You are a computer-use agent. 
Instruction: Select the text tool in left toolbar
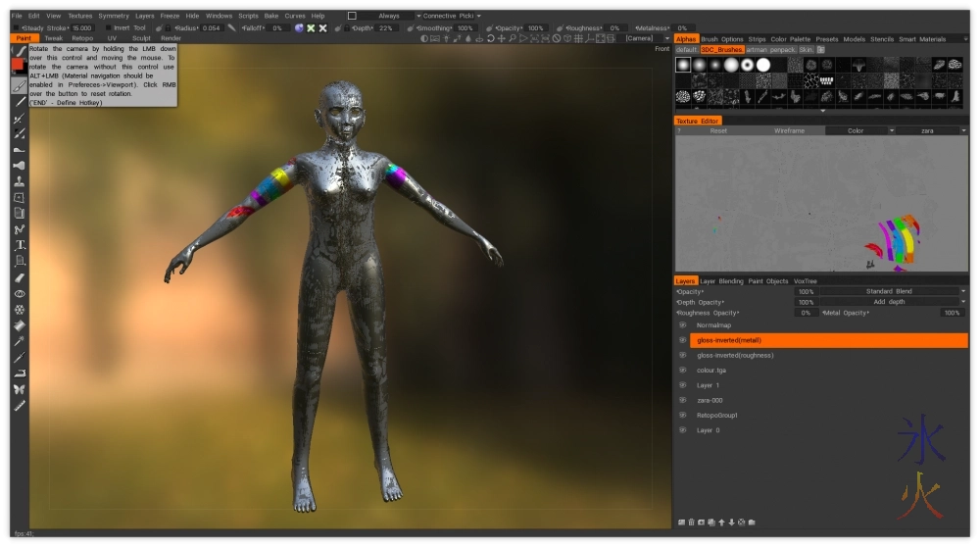[19, 245]
